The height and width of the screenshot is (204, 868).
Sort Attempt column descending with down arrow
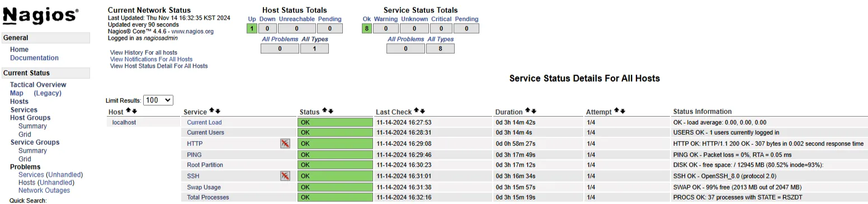(622, 111)
